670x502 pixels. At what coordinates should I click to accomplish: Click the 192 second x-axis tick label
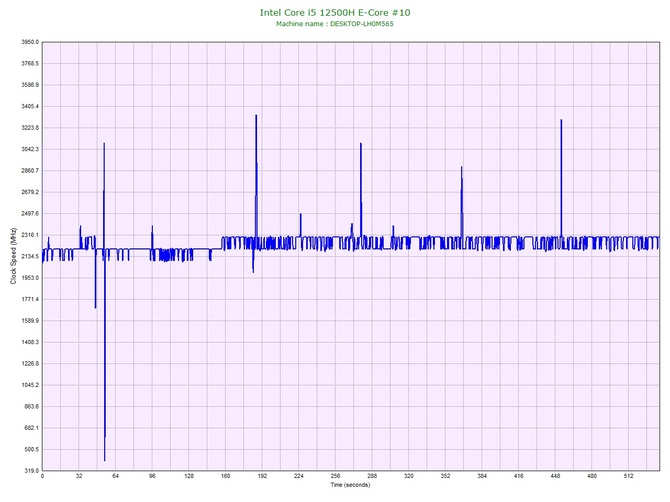click(262, 476)
